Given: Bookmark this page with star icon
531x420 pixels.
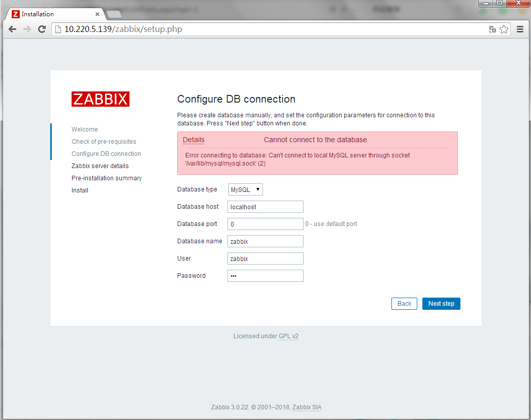Looking at the screenshot, I should tap(504, 29).
